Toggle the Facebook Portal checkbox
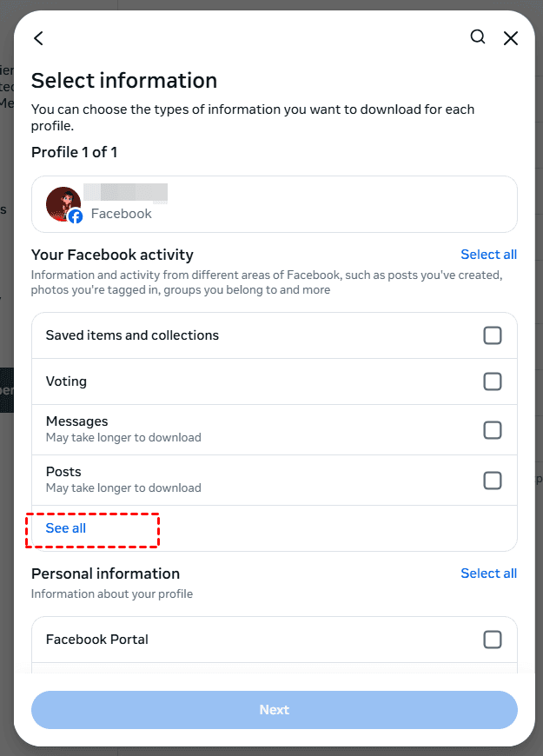Image resolution: width=543 pixels, height=756 pixels. click(493, 640)
